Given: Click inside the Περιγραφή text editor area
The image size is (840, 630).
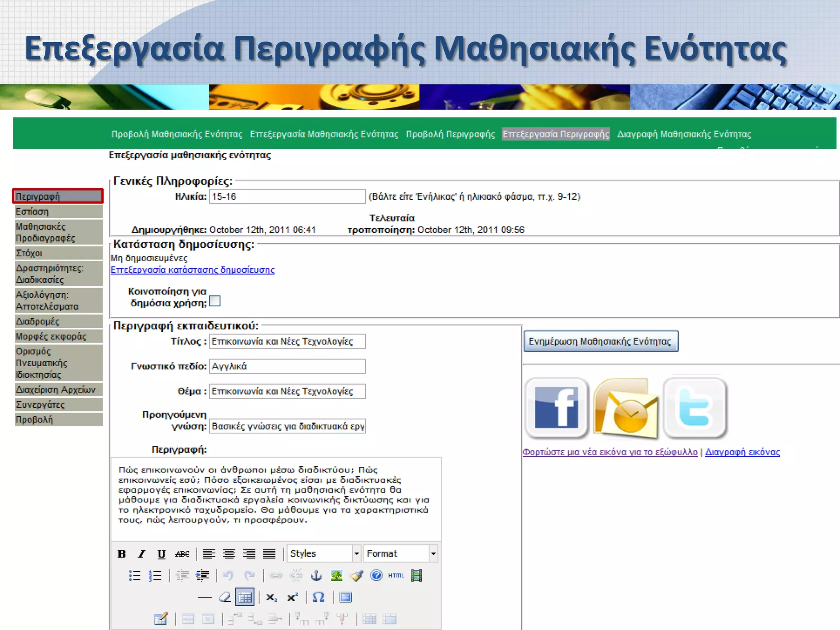Looking at the screenshot, I should (276, 499).
